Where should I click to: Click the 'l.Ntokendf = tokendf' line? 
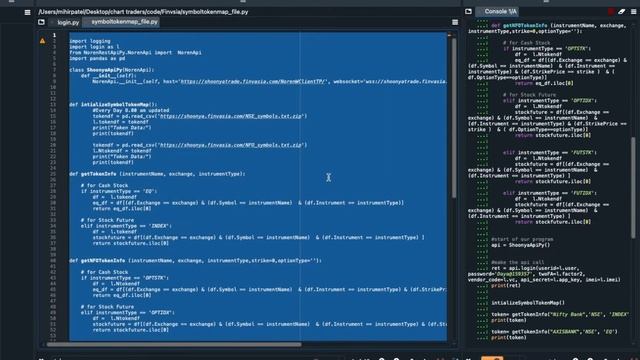pyautogui.click(x=122, y=151)
